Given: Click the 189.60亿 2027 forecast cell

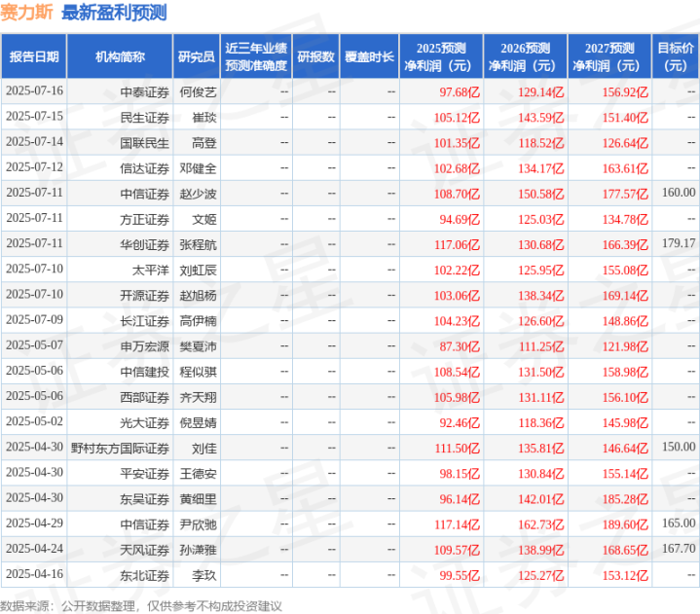Looking at the screenshot, I should pos(625,524).
